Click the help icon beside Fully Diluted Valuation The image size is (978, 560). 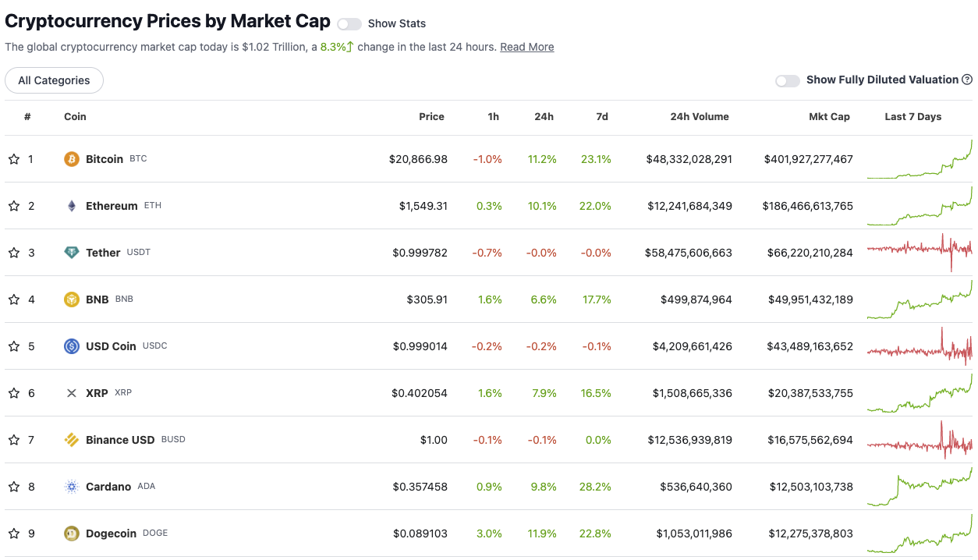coord(967,80)
